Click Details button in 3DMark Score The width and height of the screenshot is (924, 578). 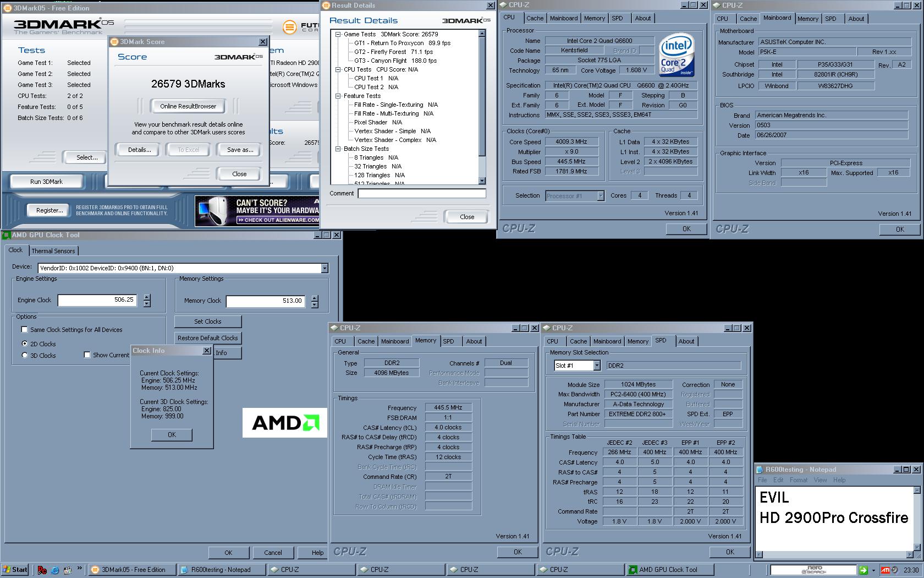pyautogui.click(x=139, y=150)
